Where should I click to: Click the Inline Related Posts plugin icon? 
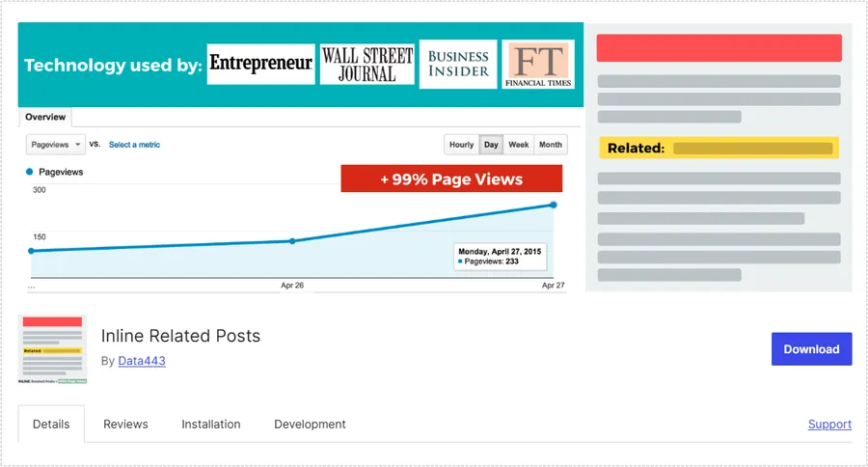53,349
